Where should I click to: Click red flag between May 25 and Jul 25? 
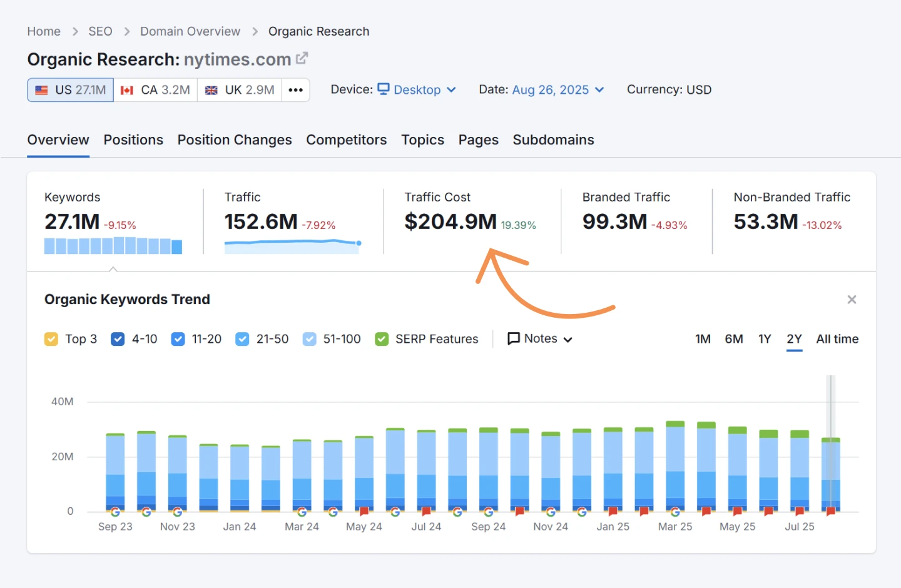[x=768, y=512]
